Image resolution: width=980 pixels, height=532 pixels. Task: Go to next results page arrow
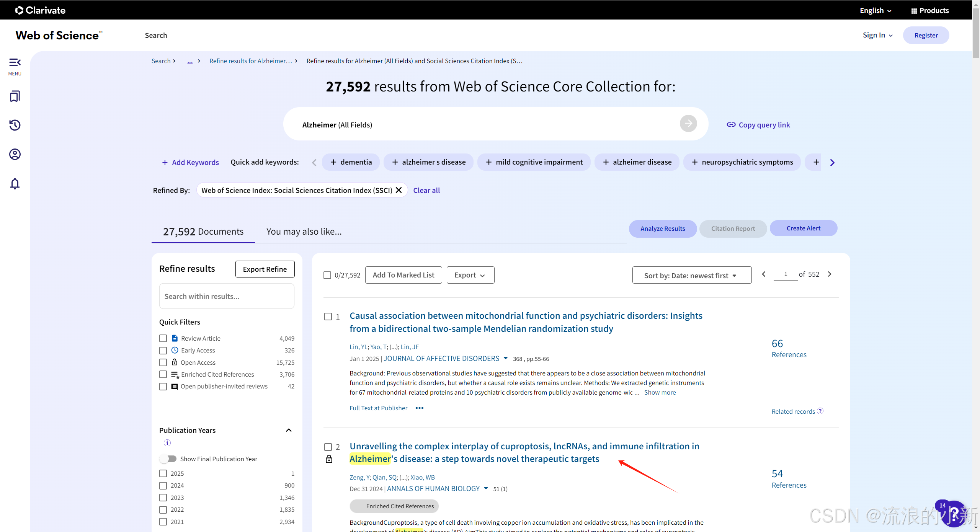(830, 274)
